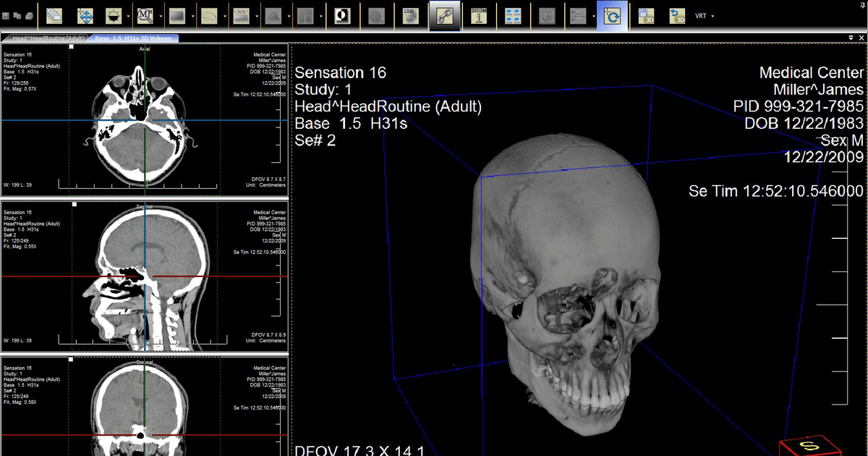Open the window/level brightness adjustment tool
The width and height of the screenshot is (868, 456).
click(112, 15)
